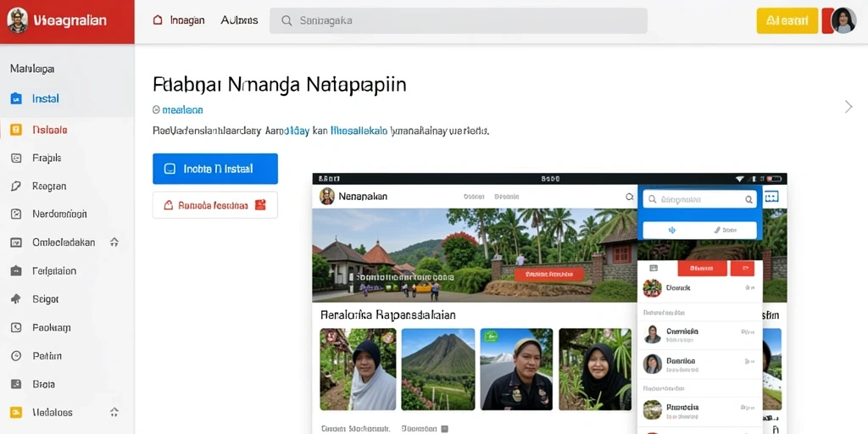The height and width of the screenshot is (434, 868).
Task: Click the magnifier icon in Sanbagaka search
Action: coord(287,21)
